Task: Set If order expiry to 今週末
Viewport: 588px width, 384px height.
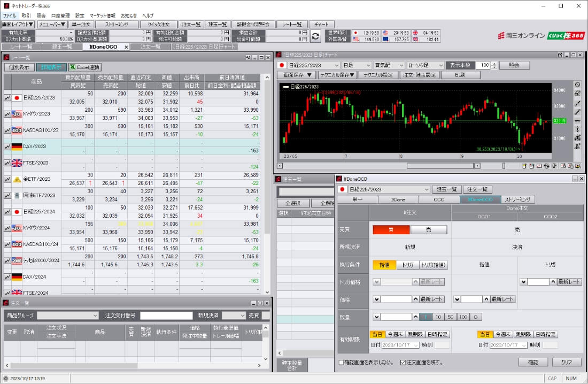Action: (x=395, y=334)
